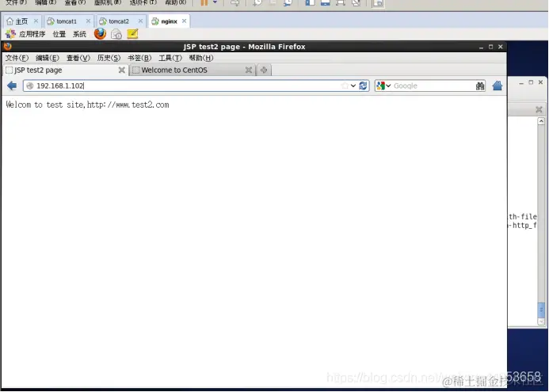Open Firefox 帮助(H) help menu
549x392 pixels.
[201, 58]
